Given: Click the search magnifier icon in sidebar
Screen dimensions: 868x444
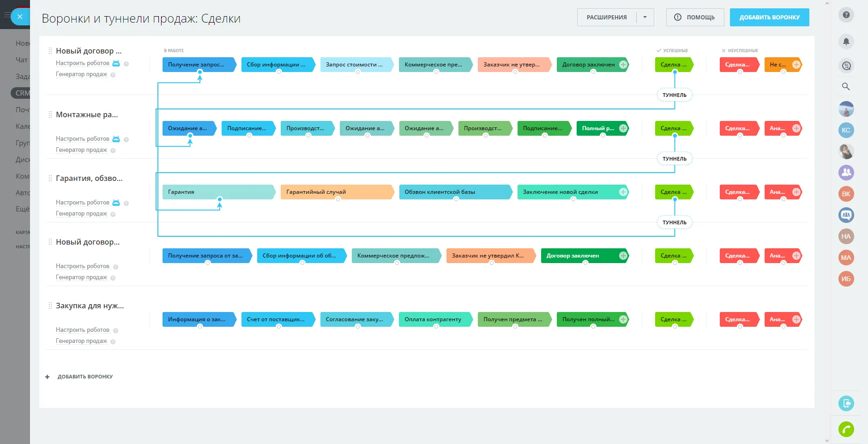Looking at the screenshot, I should coord(846,86).
